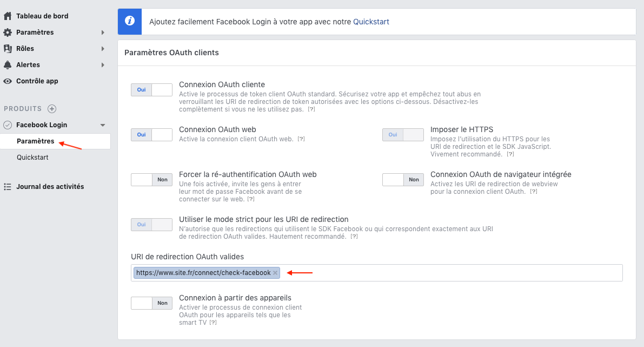Screen dimensions: 644x347
Task: Expand the Rôles submenu arrow
Action: pyautogui.click(x=103, y=49)
